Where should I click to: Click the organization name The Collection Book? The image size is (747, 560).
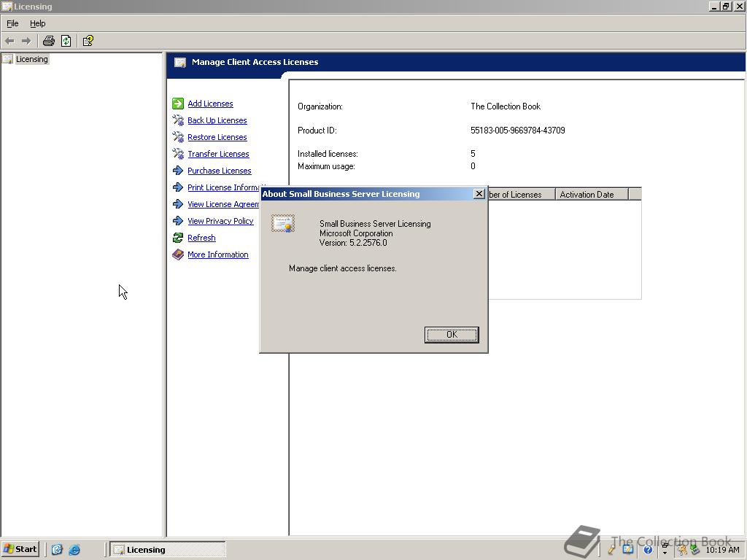[x=506, y=106]
